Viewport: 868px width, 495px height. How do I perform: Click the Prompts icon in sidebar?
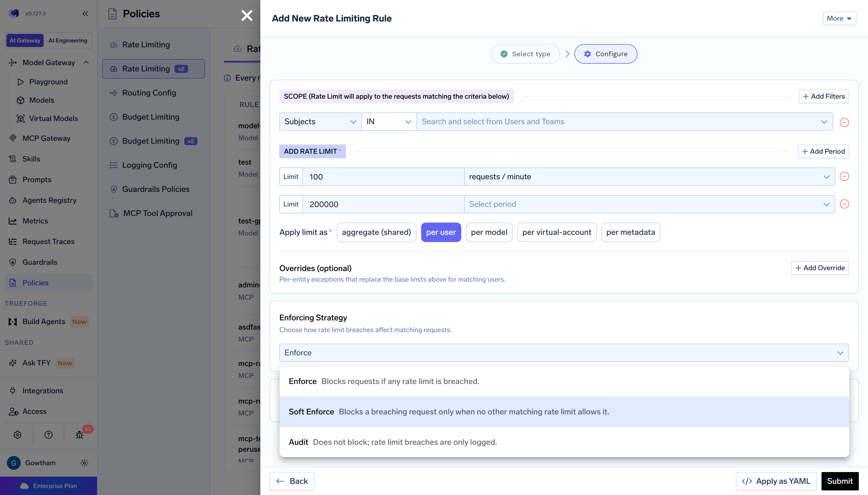point(13,180)
